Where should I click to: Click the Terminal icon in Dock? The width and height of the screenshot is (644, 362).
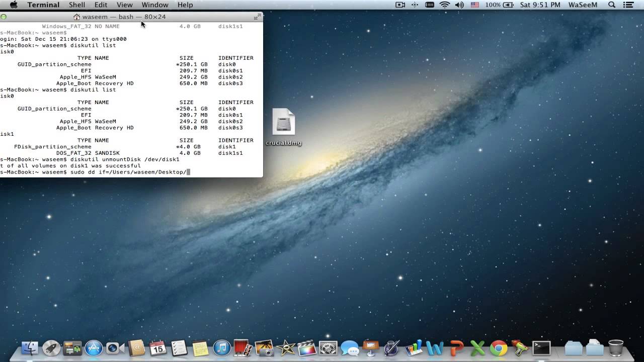(x=541, y=347)
